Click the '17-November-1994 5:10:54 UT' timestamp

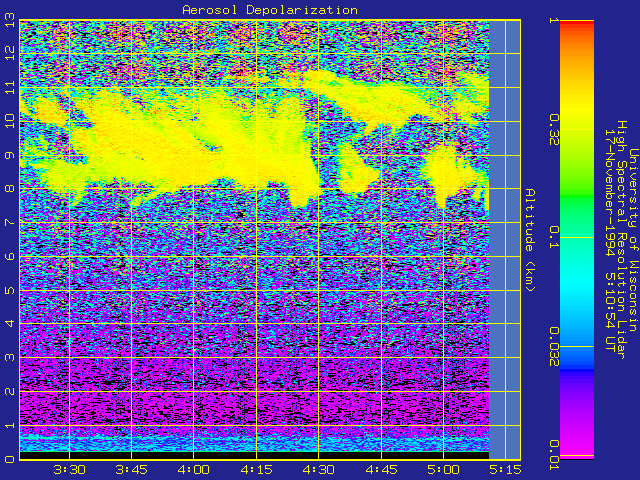[609, 240]
